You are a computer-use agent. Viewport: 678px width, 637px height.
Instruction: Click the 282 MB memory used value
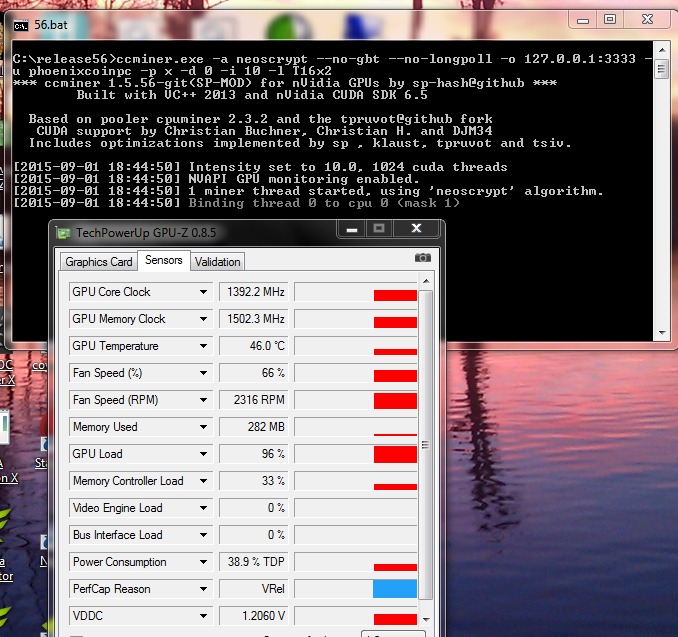point(254,427)
